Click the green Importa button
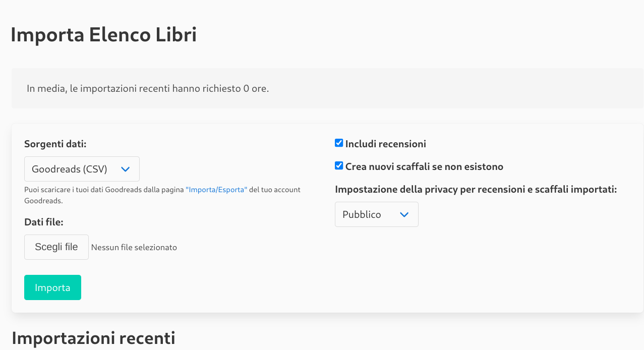644x350 pixels. 52,287
